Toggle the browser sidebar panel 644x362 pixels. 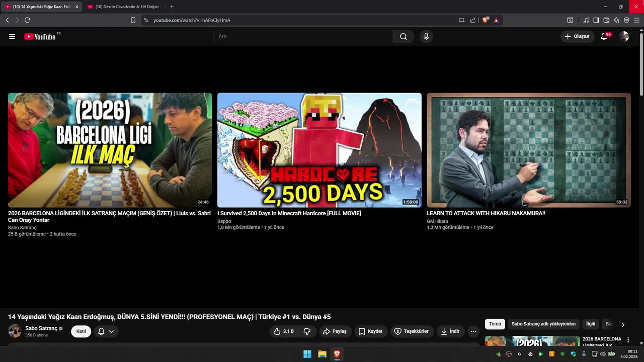[x=596, y=20]
